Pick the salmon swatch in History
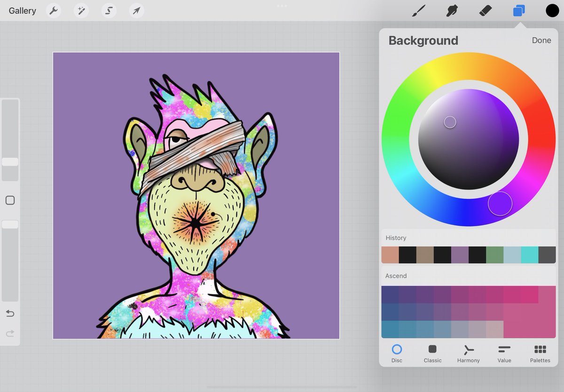Image resolution: width=564 pixels, height=392 pixels. pos(390,255)
